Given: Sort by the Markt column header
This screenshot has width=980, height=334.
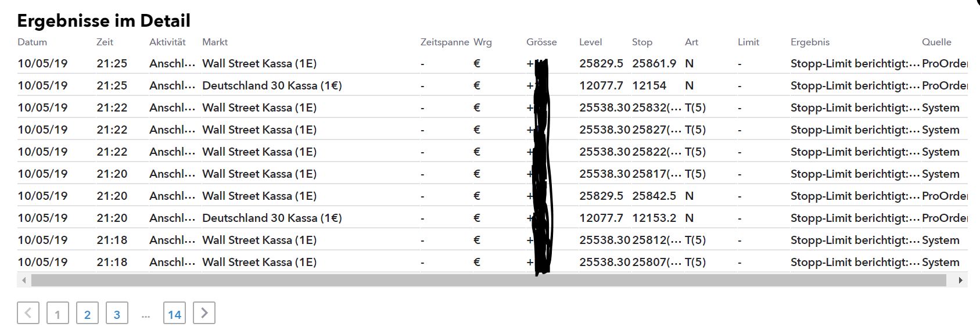Looking at the screenshot, I should coord(215,42).
